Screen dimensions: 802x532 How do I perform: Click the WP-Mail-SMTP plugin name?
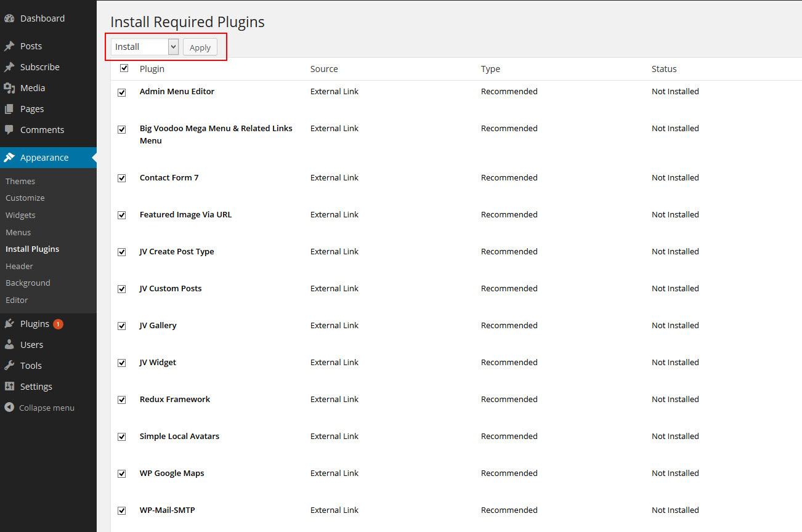[x=168, y=510]
